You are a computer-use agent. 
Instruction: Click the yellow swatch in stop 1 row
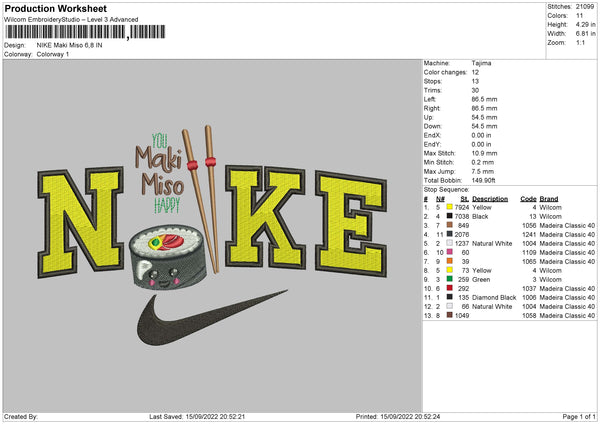[x=450, y=207]
